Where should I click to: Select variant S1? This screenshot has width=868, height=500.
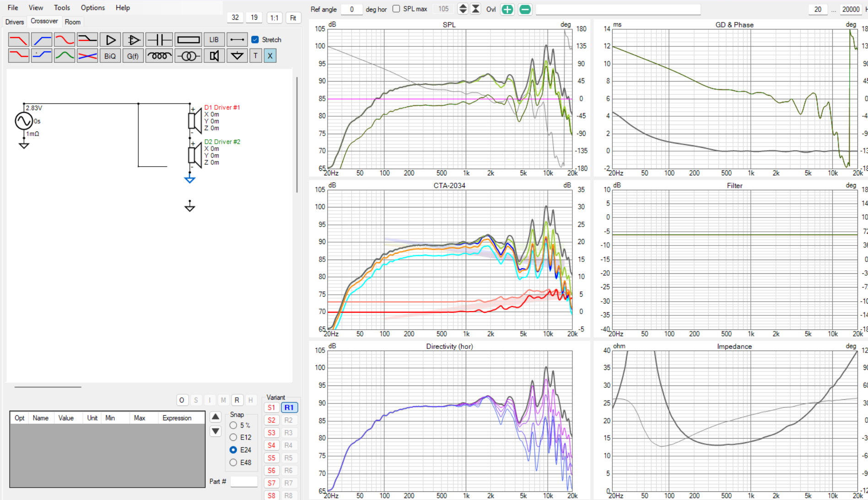tap(272, 408)
